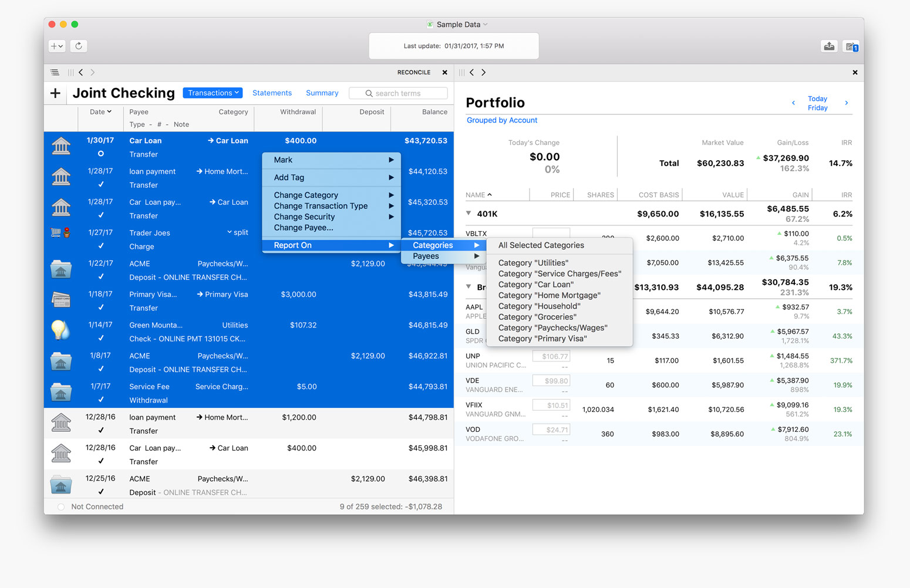Open Change Transaction Type submenu
This screenshot has width=910, height=588.
(332, 206)
